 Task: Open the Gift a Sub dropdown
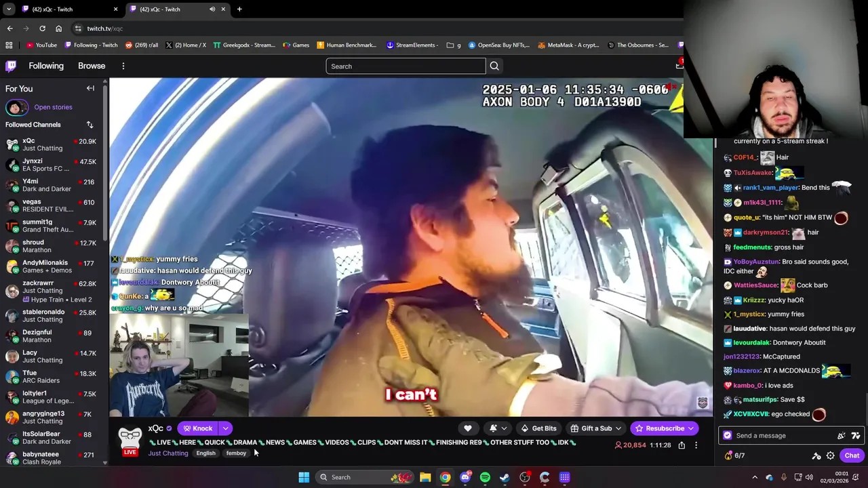pyautogui.click(x=618, y=428)
